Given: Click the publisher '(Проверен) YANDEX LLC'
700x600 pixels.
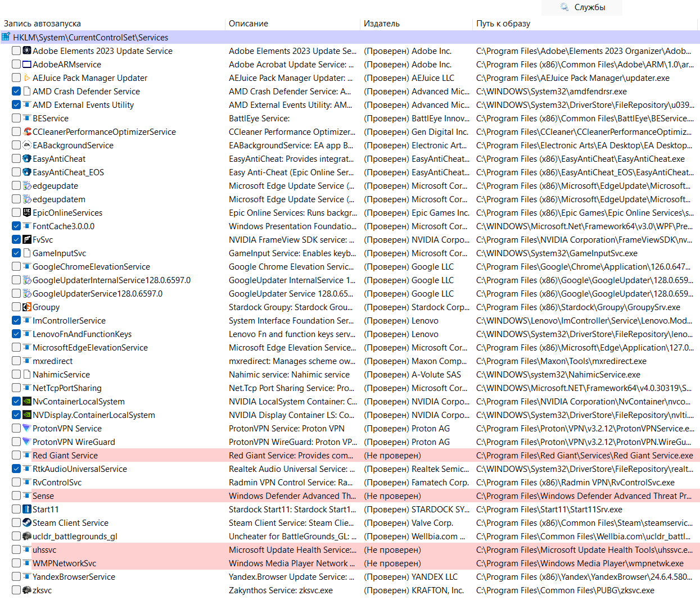Looking at the screenshot, I should click(x=410, y=577).
